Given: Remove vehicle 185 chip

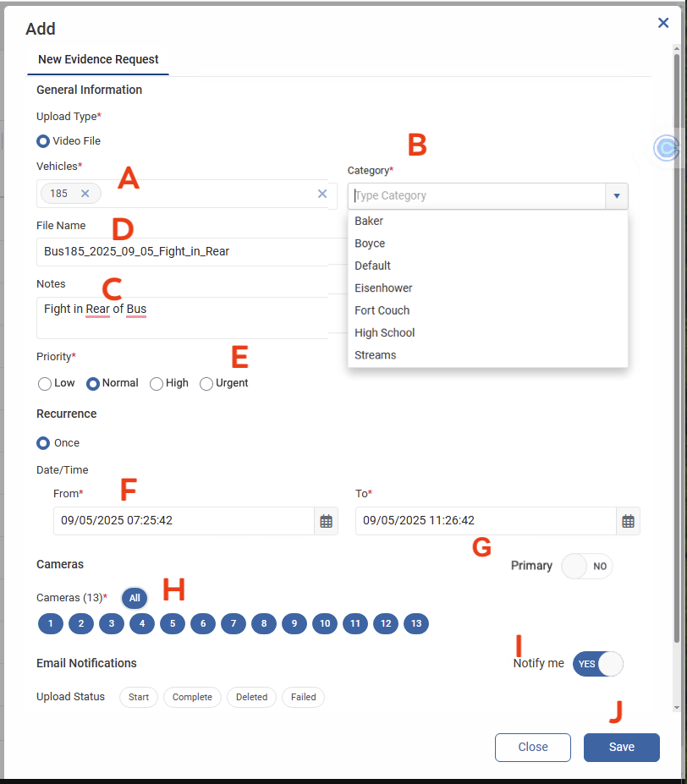Looking at the screenshot, I should coord(85,194).
